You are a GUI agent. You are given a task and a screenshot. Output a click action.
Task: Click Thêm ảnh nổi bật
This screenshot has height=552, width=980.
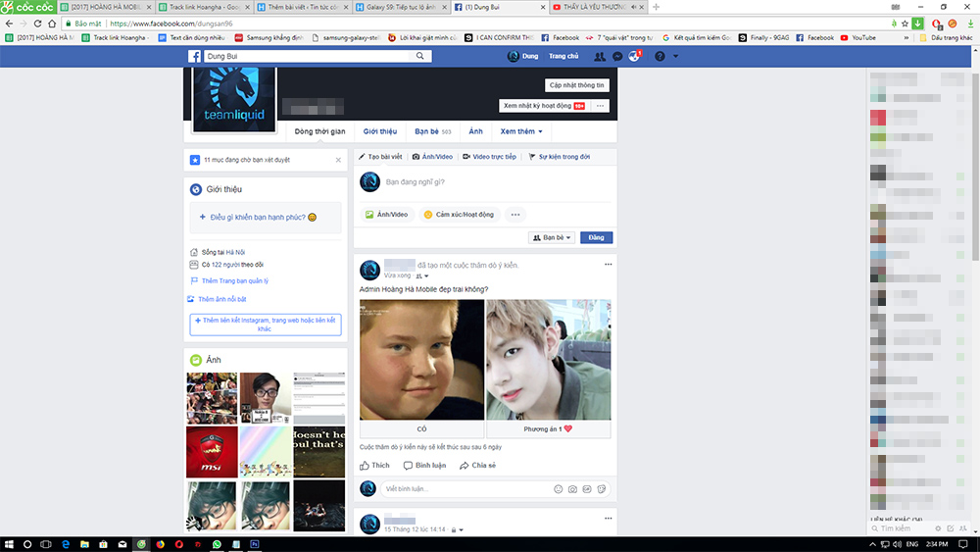(221, 299)
